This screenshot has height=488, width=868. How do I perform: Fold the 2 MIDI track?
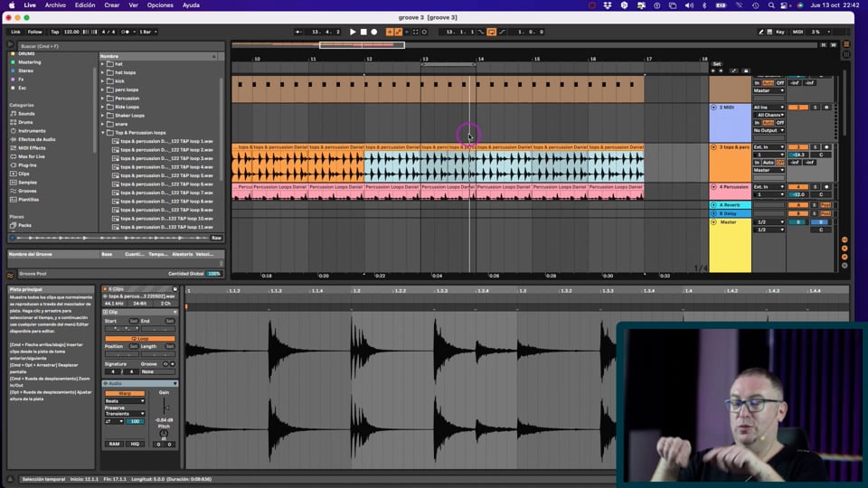pyautogui.click(x=713, y=108)
